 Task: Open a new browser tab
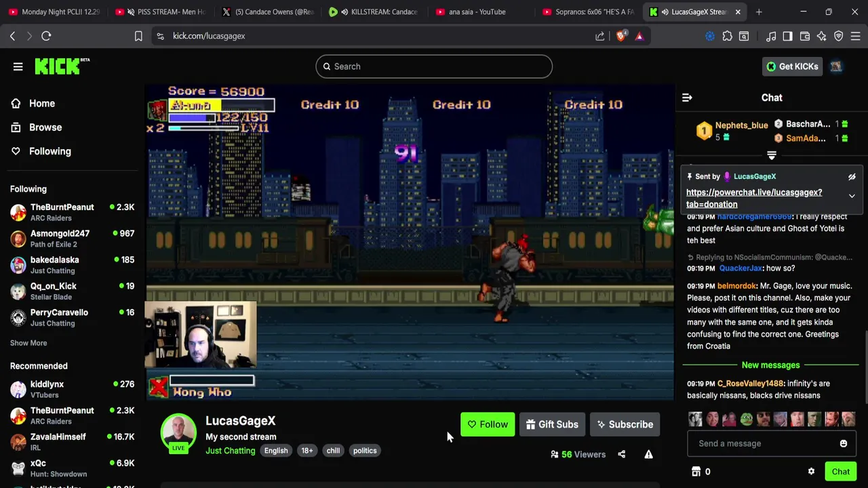[x=759, y=12]
